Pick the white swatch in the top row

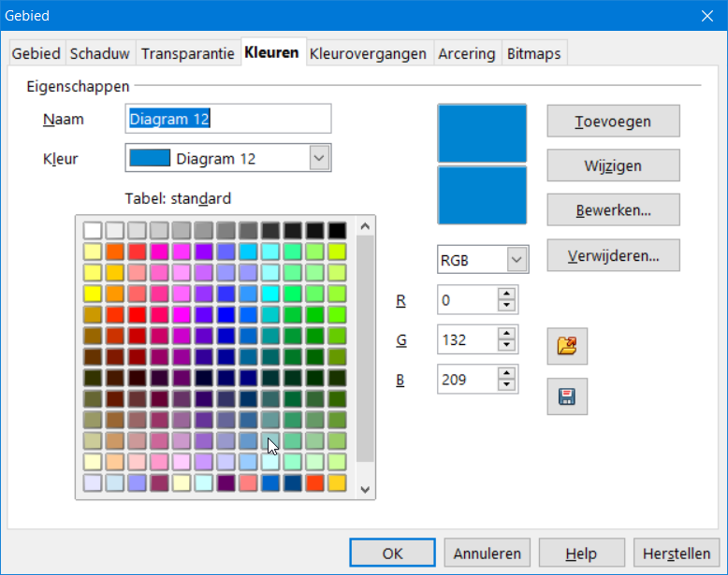pos(93,230)
